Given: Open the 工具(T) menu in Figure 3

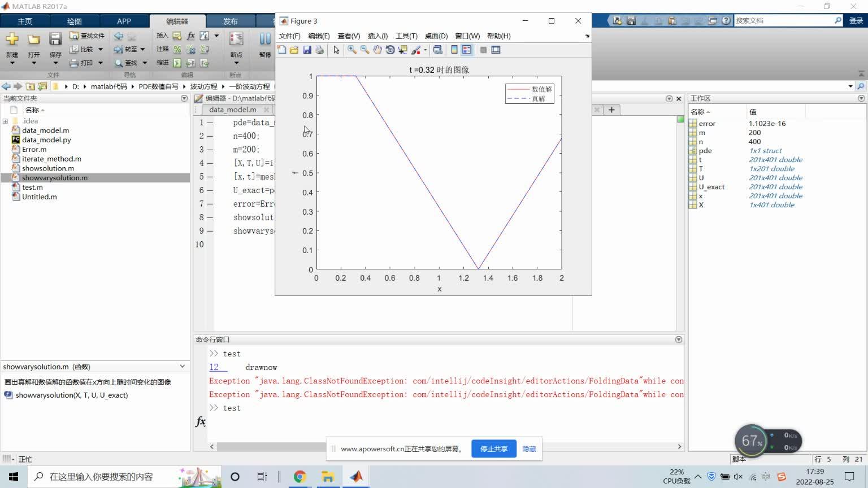Looking at the screenshot, I should tap(406, 36).
